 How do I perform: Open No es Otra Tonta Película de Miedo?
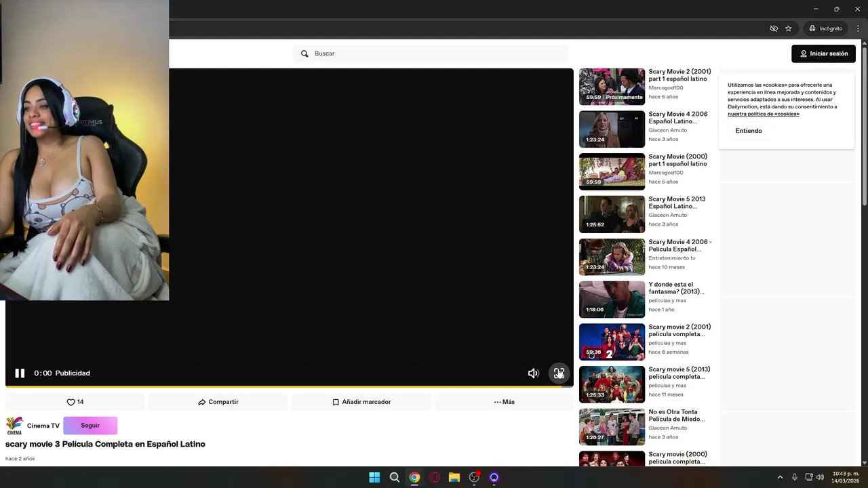612,427
